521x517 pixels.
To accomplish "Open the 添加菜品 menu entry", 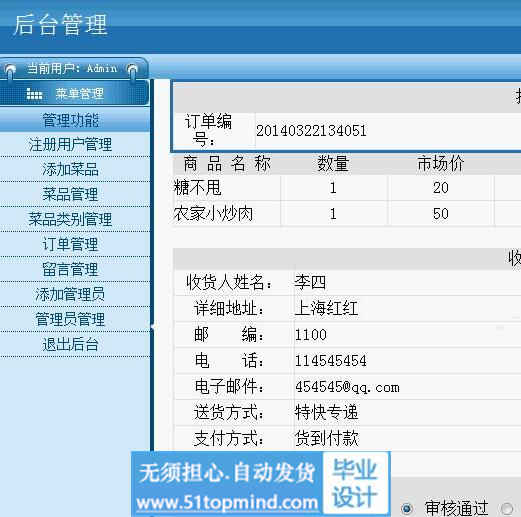I will pos(70,169).
